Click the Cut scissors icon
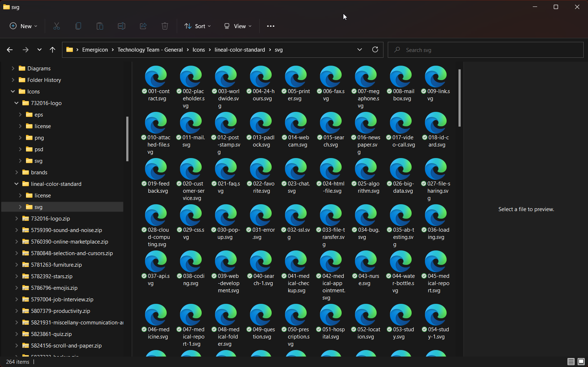 pyautogui.click(x=57, y=26)
